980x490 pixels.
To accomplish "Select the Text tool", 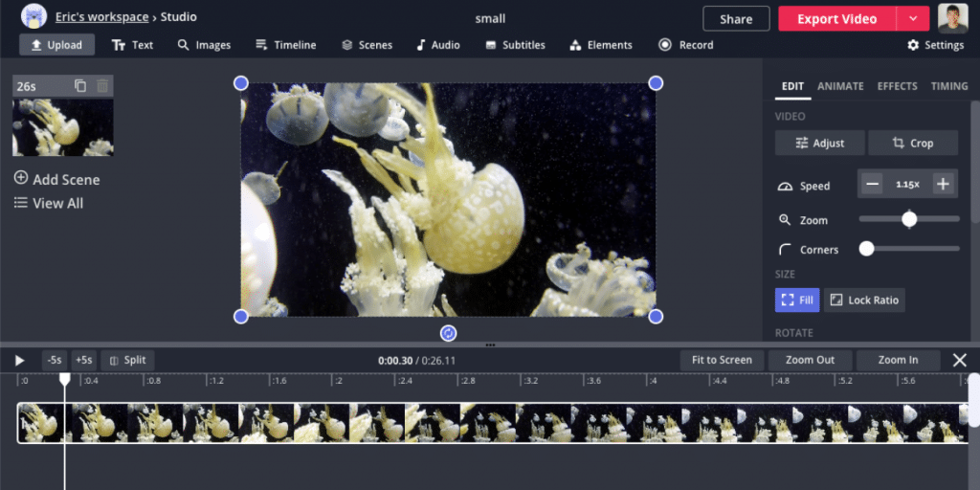I will point(132,45).
